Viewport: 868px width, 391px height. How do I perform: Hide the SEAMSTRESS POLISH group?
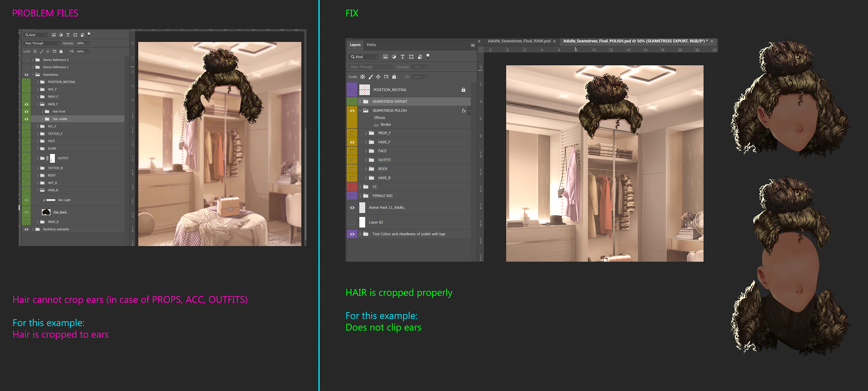[x=352, y=111]
